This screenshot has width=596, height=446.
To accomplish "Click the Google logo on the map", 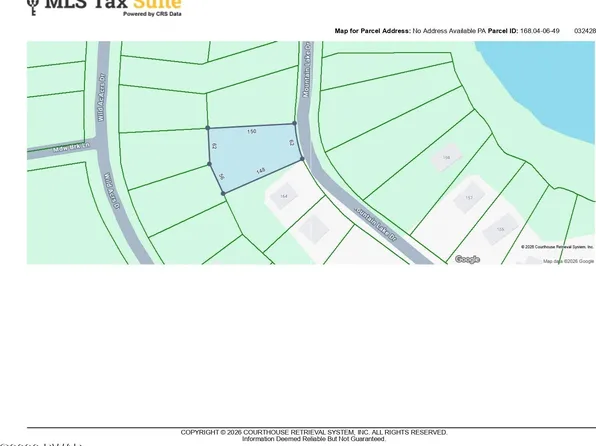I will [x=467, y=259].
